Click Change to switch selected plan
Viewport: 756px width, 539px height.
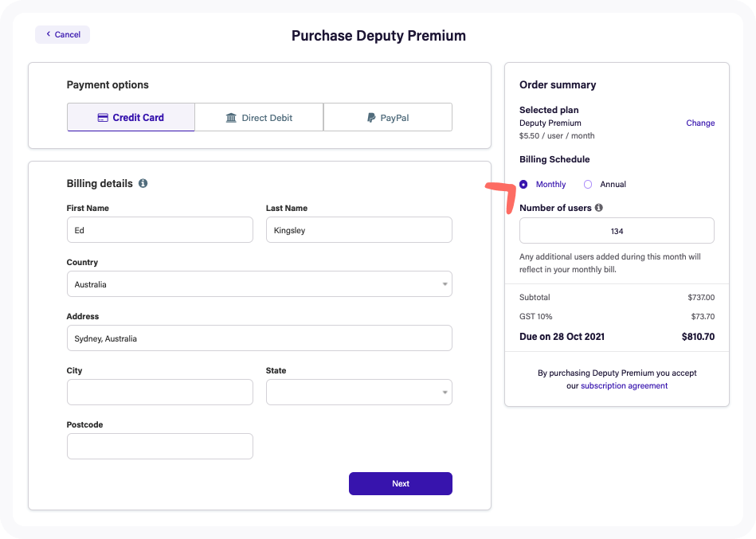click(700, 123)
